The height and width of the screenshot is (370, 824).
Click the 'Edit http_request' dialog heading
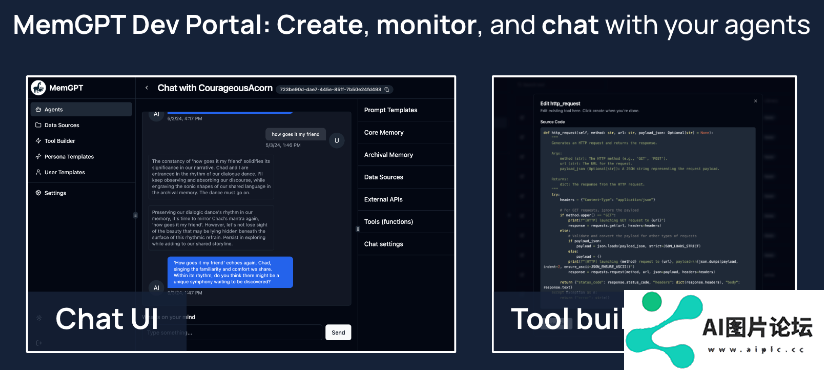[x=559, y=104]
